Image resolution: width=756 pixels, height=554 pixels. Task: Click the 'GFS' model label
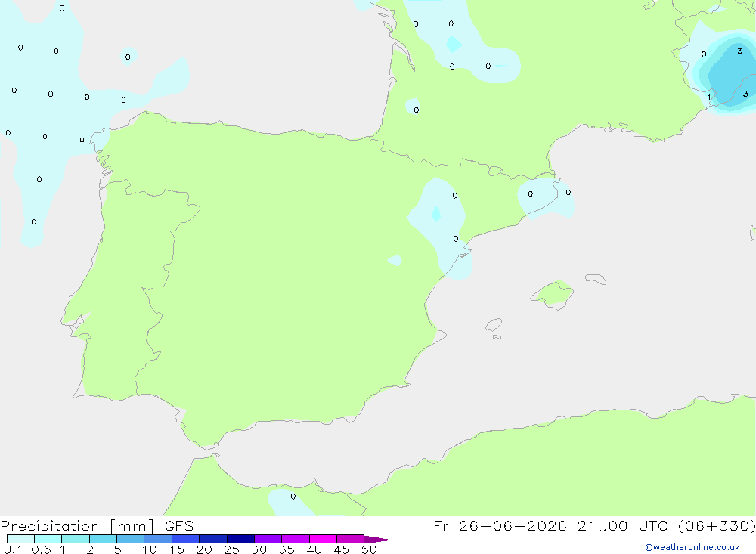point(179,525)
